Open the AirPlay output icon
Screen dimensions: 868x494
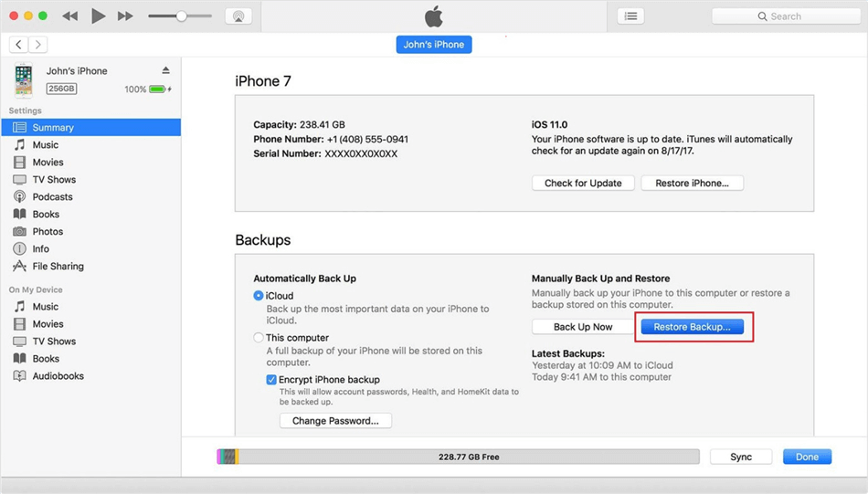coord(238,16)
